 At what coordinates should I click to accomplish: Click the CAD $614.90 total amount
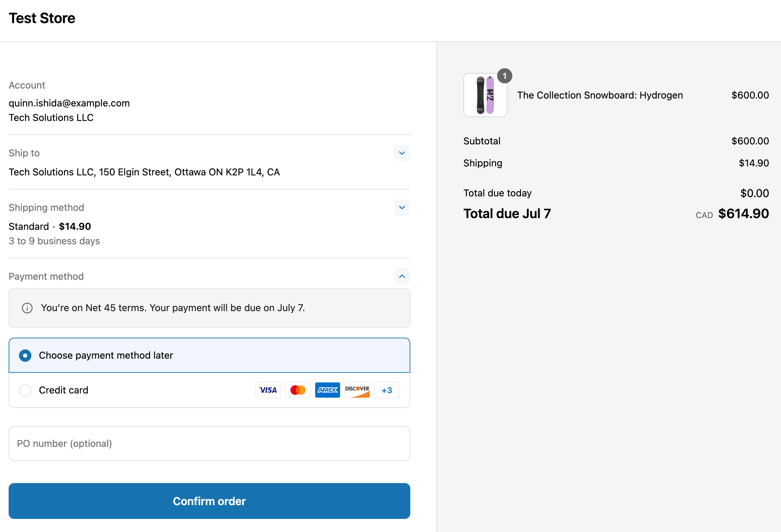click(x=732, y=214)
